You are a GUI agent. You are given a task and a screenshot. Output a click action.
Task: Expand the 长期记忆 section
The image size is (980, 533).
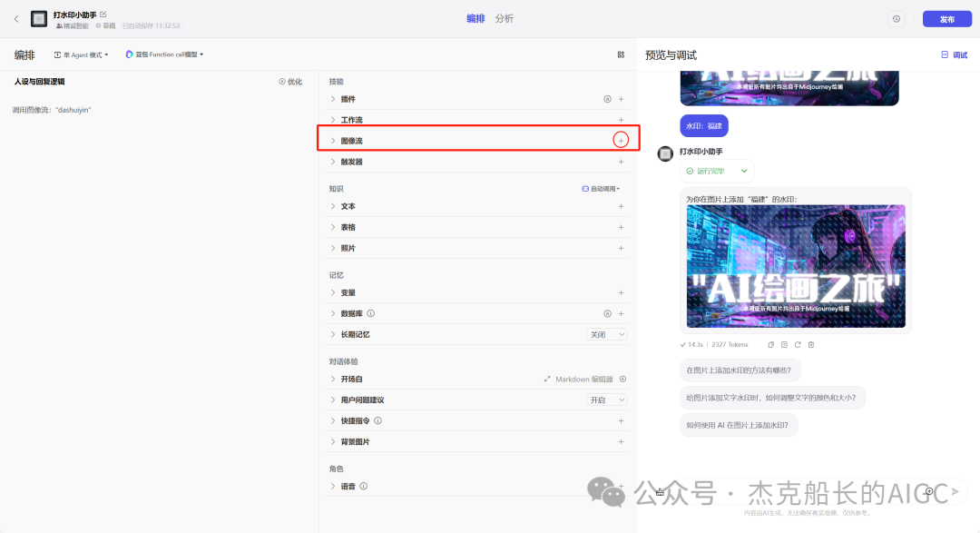tap(332, 335)
